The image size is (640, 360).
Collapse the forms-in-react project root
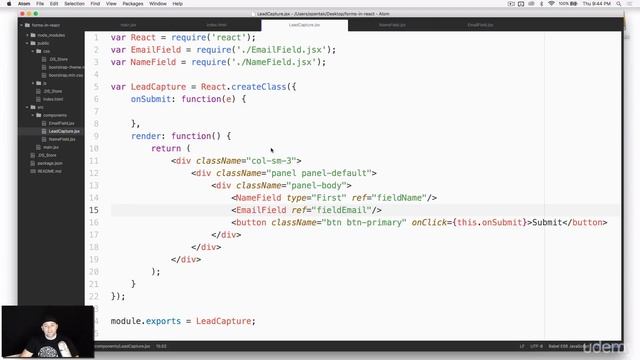22,25
